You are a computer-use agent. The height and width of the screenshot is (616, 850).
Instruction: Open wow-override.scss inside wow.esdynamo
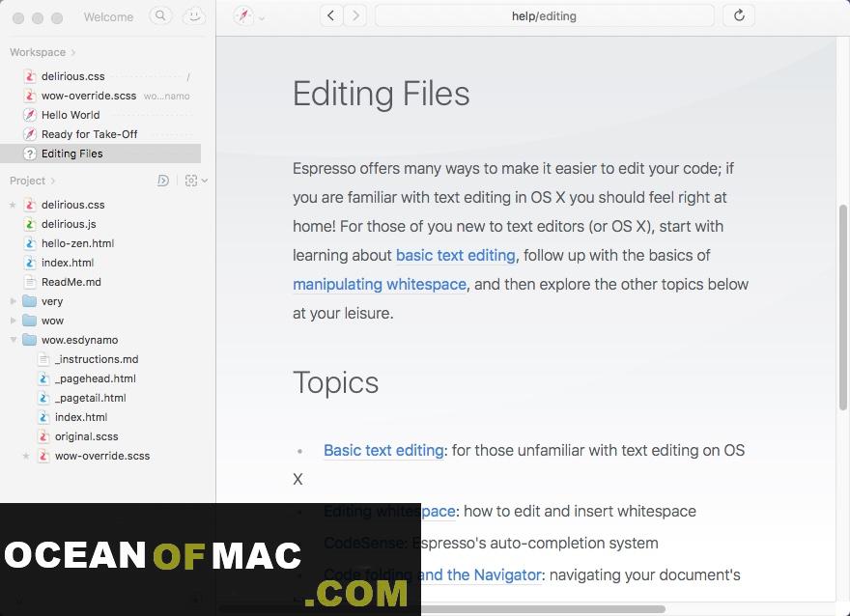point(102,456)
